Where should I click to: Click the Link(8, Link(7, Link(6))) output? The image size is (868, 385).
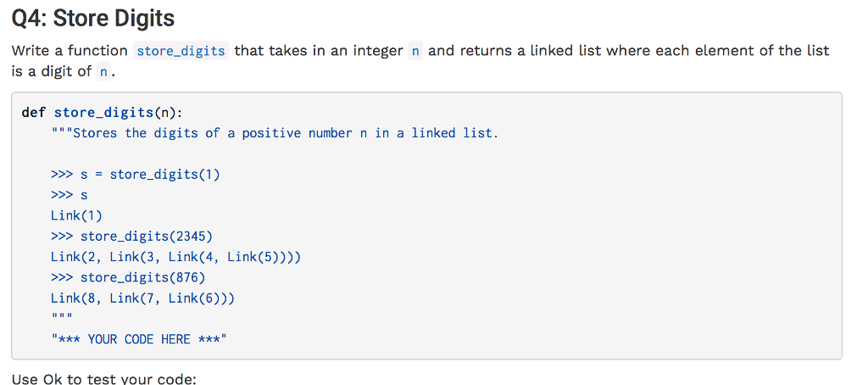[142, 299]
